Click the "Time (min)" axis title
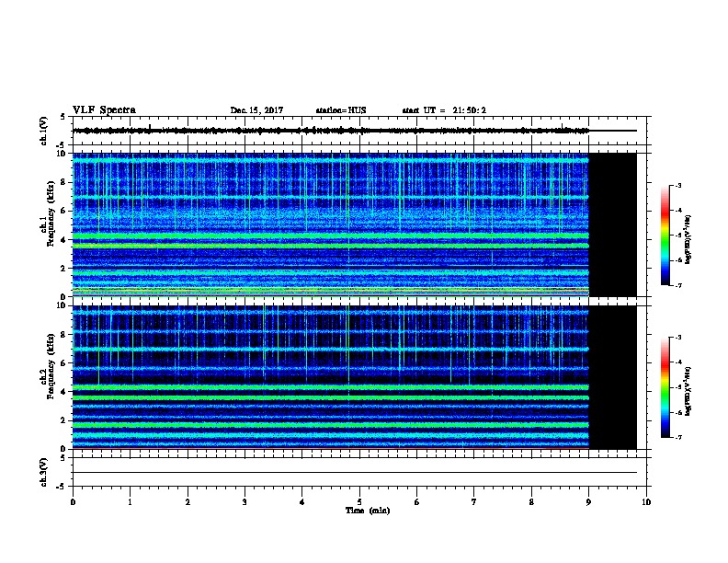This screenshot has width=728, height=563. pyautogui.click(x=368, y=511)
